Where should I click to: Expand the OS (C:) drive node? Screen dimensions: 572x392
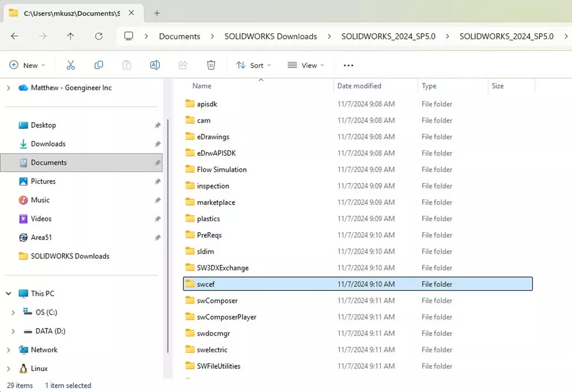13,312
